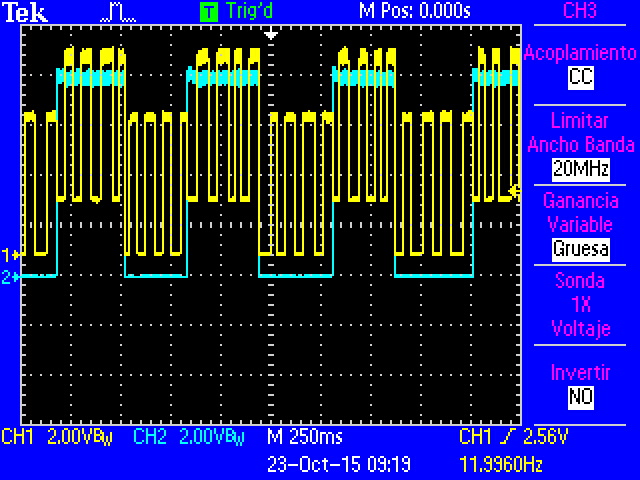The height and width of the screenshot is (480, 640).
Task: Select the channel 2 ground reference marker
Action: coord(10,277)
